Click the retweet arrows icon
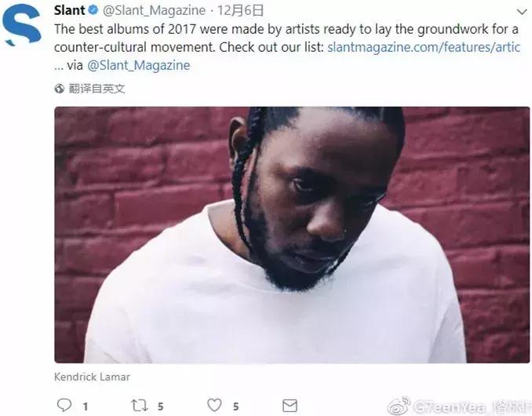This screenshot has width=532, height=416. pos(140,405)
